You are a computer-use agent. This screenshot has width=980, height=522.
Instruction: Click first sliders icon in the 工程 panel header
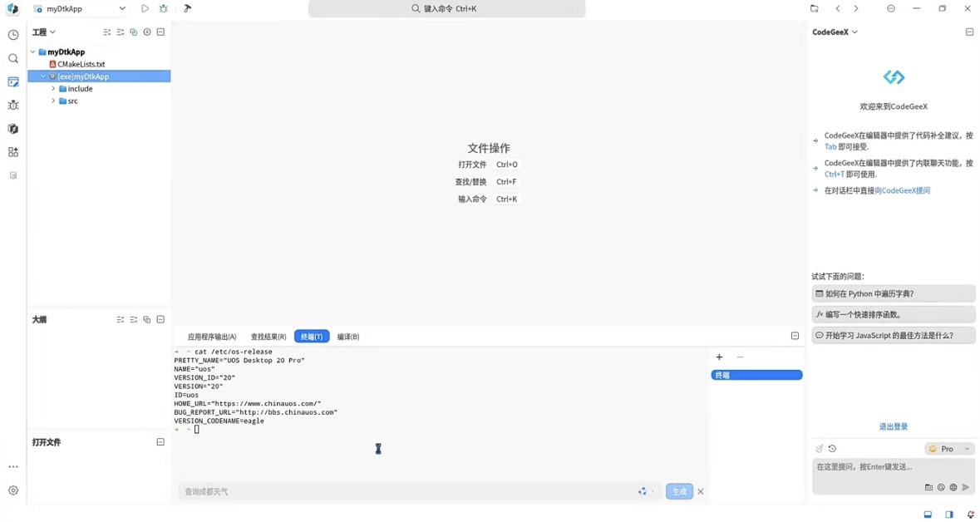(107, 32)
